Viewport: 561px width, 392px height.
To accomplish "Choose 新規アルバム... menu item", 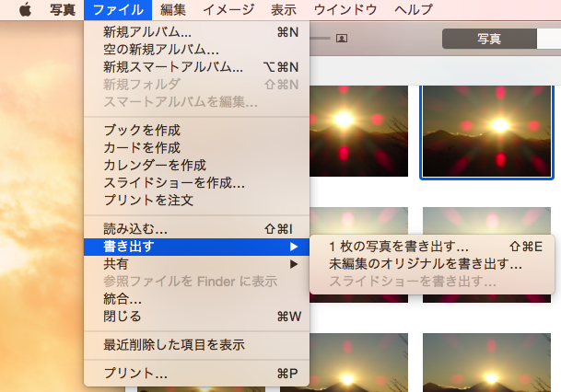I will pyautogui.click(x=196, y=32).
